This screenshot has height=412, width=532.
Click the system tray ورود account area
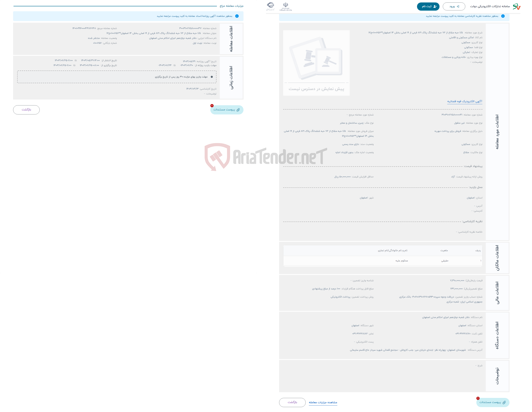pos(453,7)
